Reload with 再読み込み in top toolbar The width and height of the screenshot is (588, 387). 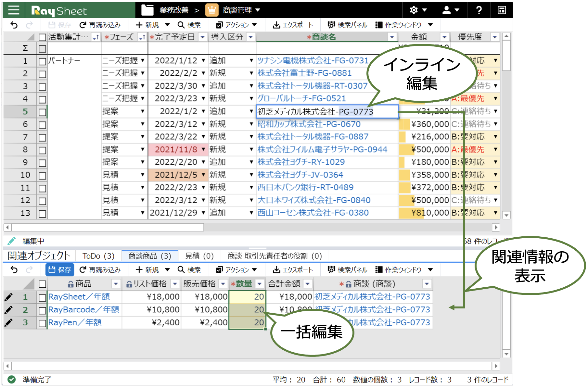coord(100,25)
